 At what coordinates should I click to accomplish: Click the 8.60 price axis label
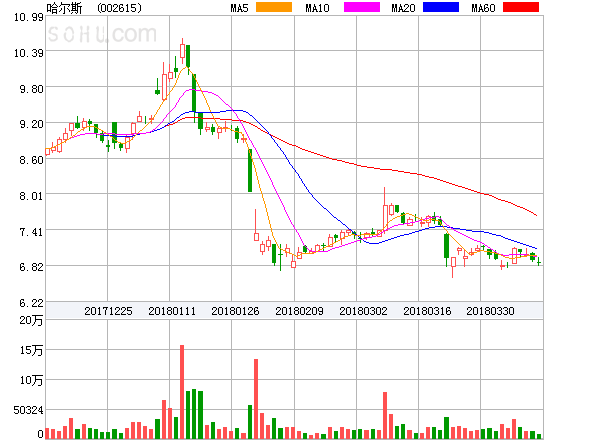[31, 160]
